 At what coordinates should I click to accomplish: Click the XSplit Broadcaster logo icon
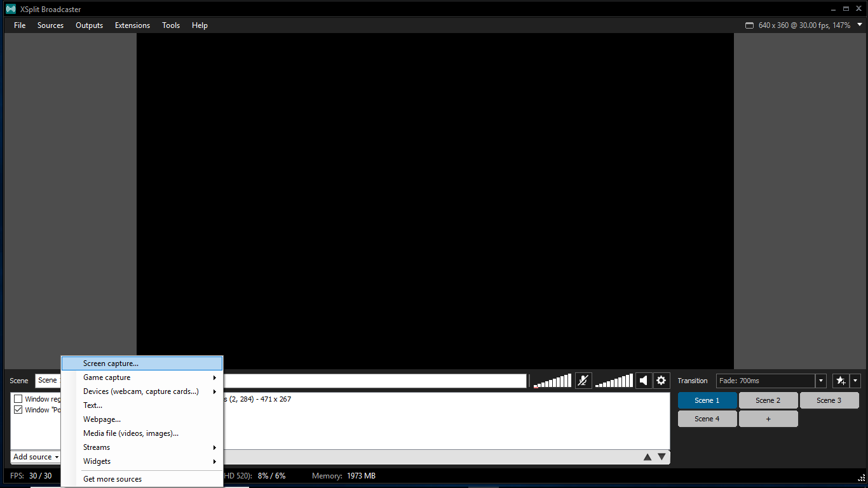[10, 9]
